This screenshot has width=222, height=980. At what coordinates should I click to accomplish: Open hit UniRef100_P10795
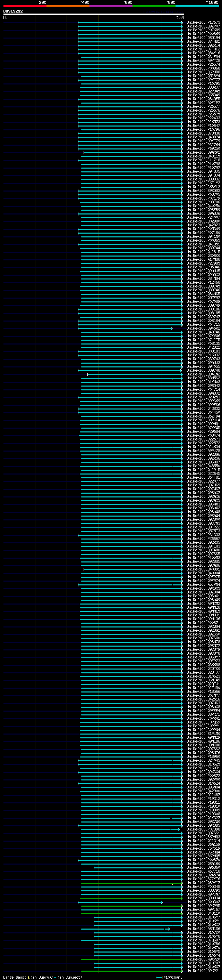point(203,84)
